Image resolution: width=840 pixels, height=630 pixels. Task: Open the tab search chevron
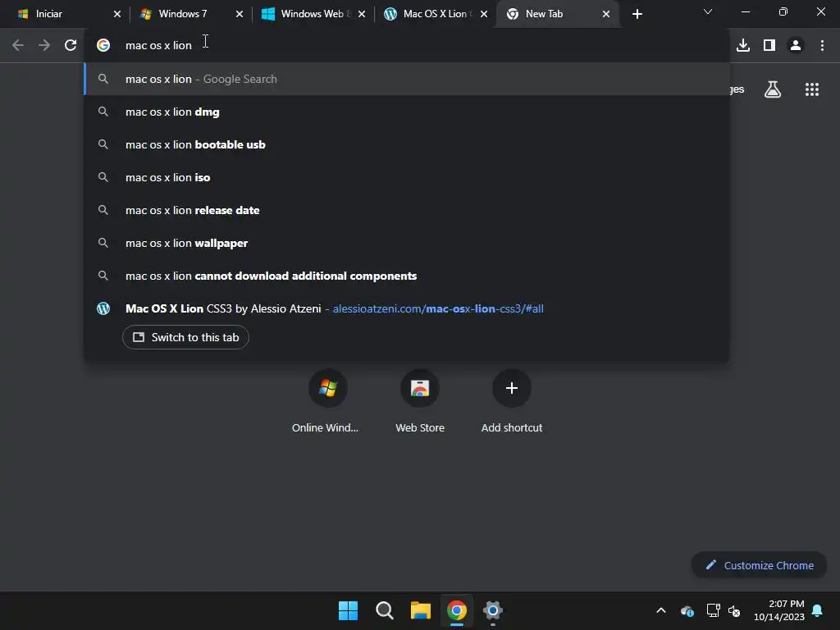pos(708,11)
